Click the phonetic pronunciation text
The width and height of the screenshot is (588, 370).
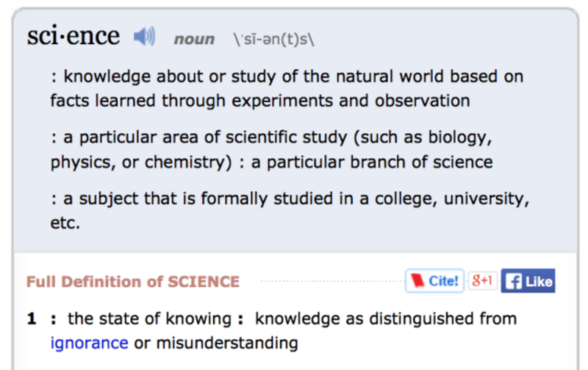point(273,39)
